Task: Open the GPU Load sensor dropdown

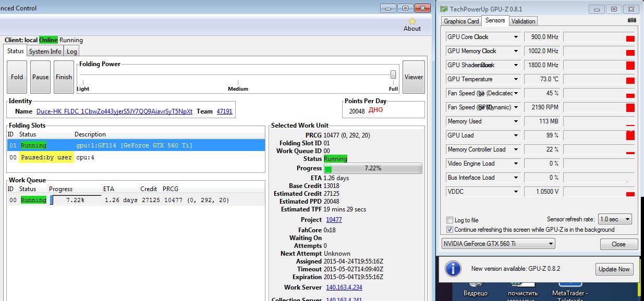Action: tap(516, 135)
